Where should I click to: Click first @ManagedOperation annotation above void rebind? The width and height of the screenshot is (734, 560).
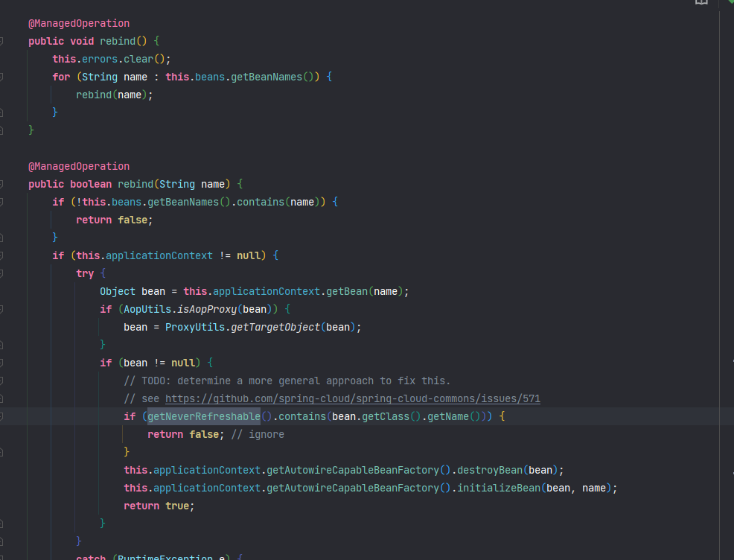coord(79,23)
